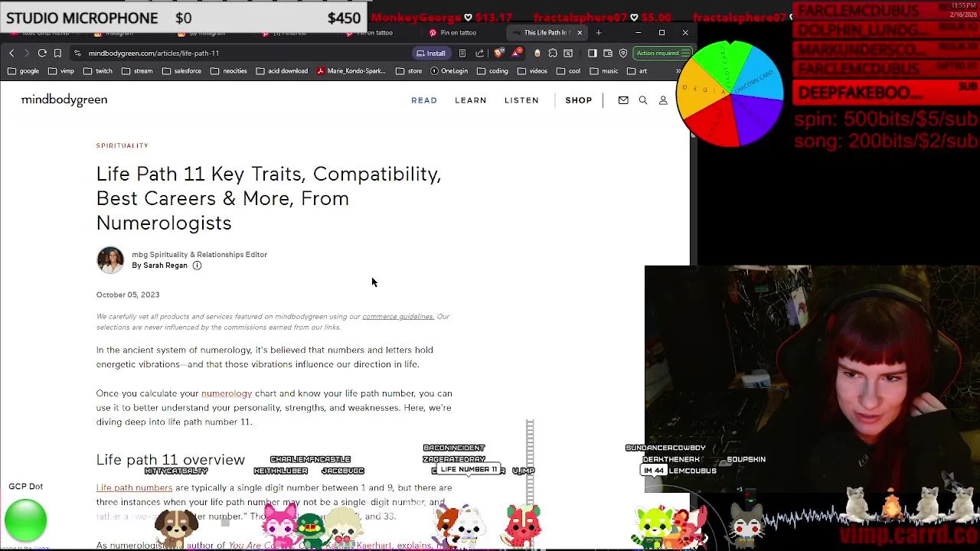
Task: Click the spin wheel overlay graphic
Action: [730, 93]
